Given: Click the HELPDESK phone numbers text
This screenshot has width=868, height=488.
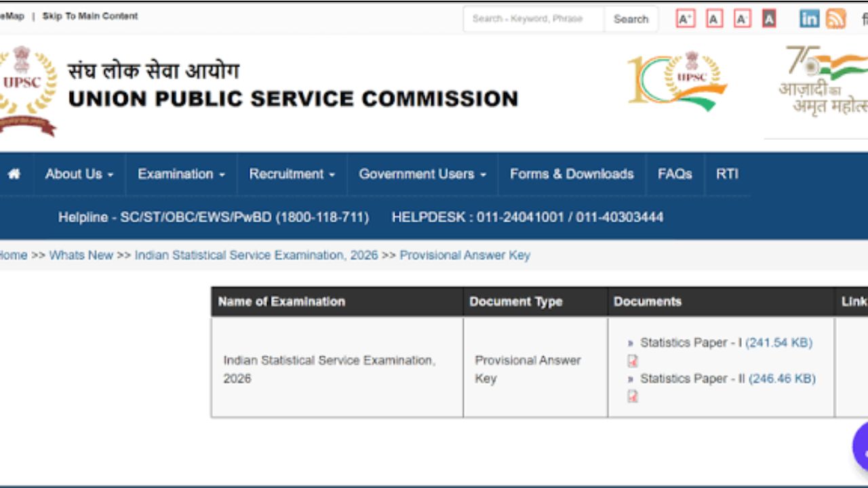Looking at the screenshot, I should click(528, 218).
